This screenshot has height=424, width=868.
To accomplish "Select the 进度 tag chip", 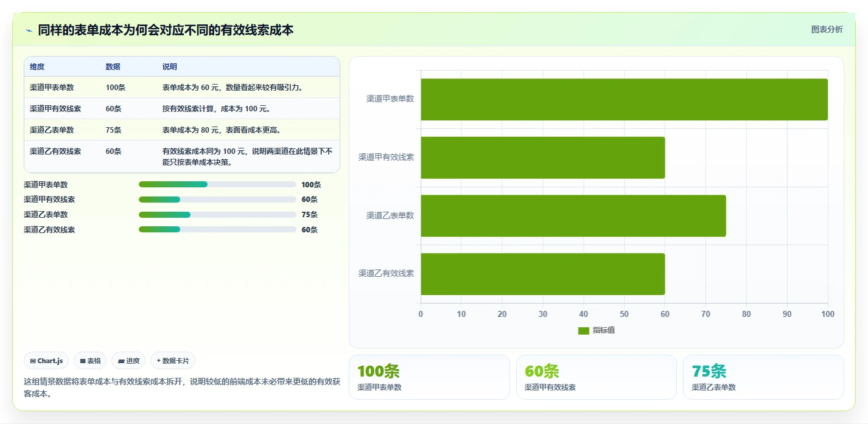I will pos(128,361).
